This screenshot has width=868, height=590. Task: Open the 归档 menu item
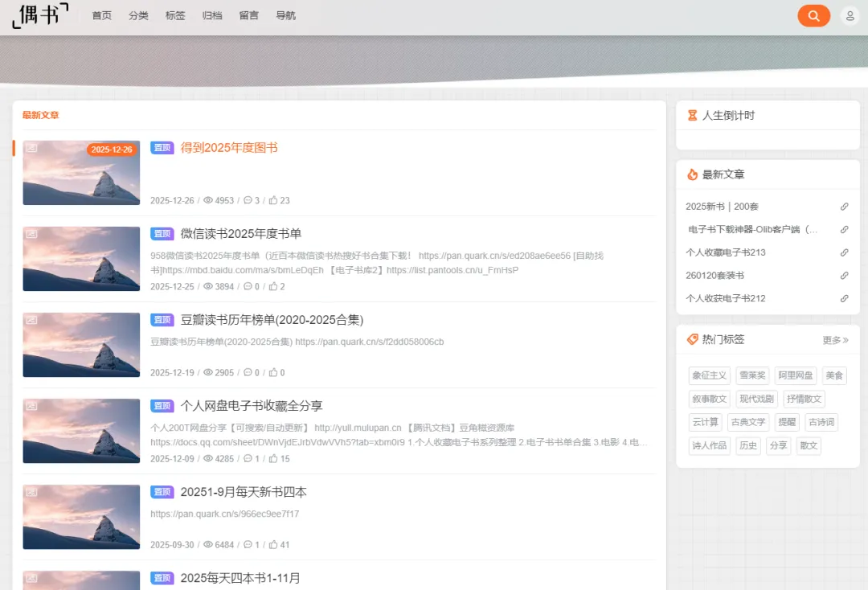[x=212, y=15]
